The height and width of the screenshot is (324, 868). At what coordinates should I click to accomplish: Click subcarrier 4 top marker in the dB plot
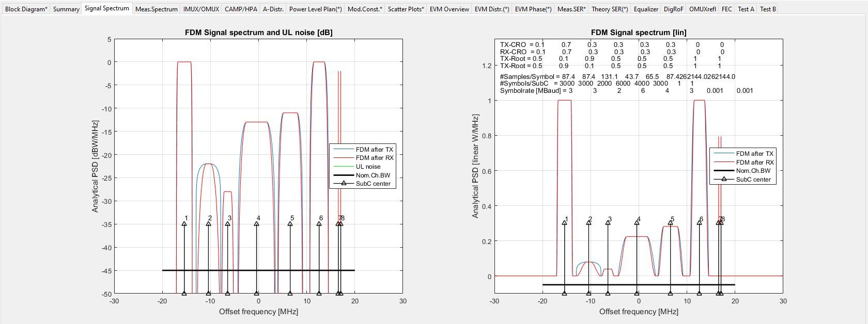click(x=256, y=223)
